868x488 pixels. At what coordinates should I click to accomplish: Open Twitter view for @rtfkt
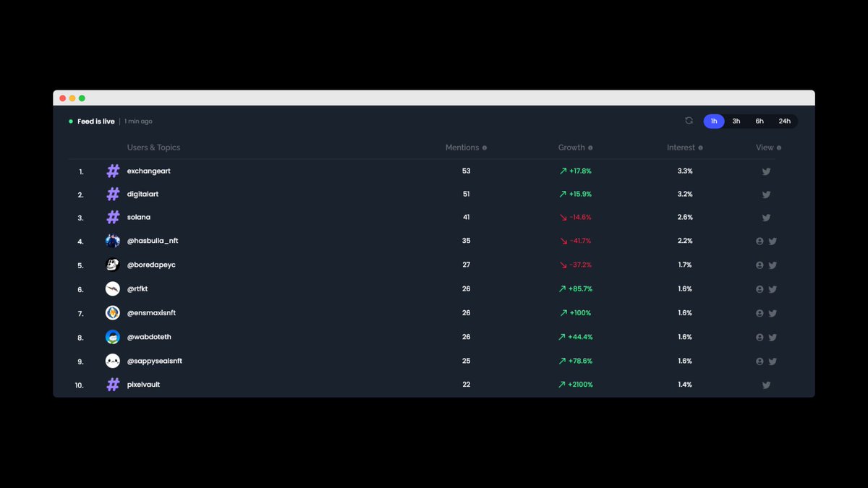[773, 289]
